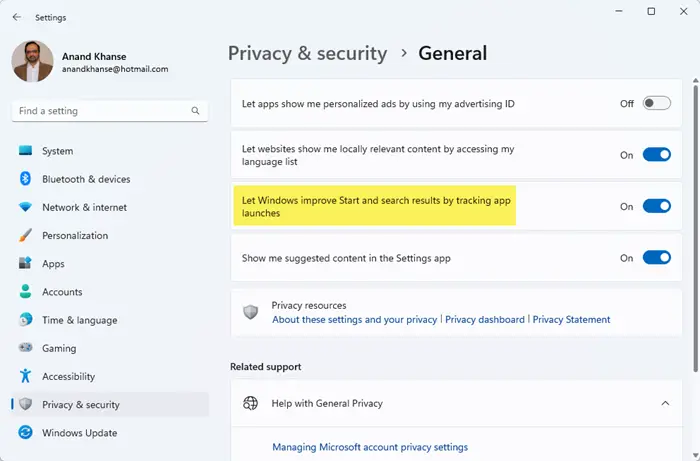Click the scrollbar down arrow

696,456
